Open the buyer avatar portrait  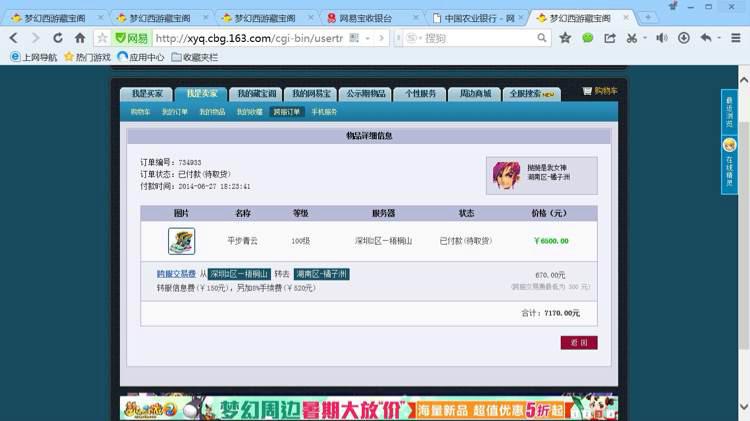pyautogui.click(x=506, y=175)
